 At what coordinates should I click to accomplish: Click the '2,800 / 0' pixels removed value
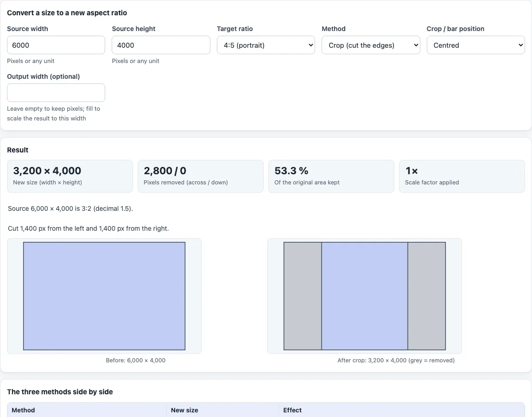coord(165,171)
